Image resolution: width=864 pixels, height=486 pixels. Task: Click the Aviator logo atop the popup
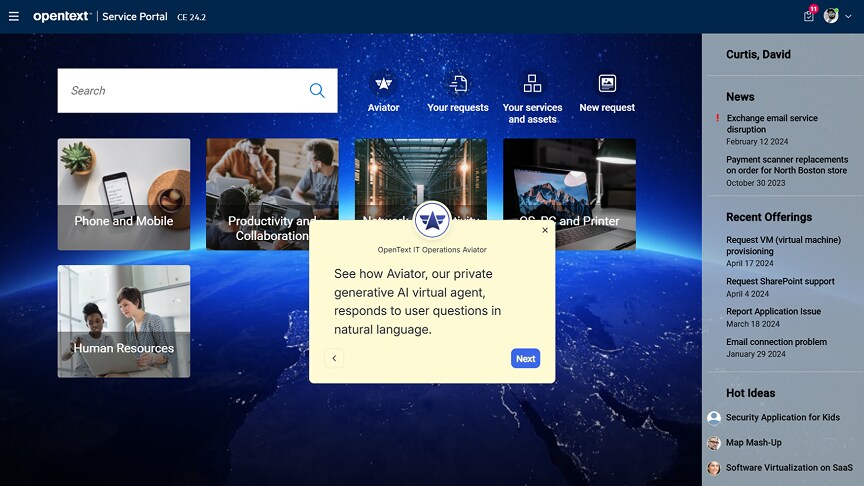pyautogui.click(x=432, y=220)
